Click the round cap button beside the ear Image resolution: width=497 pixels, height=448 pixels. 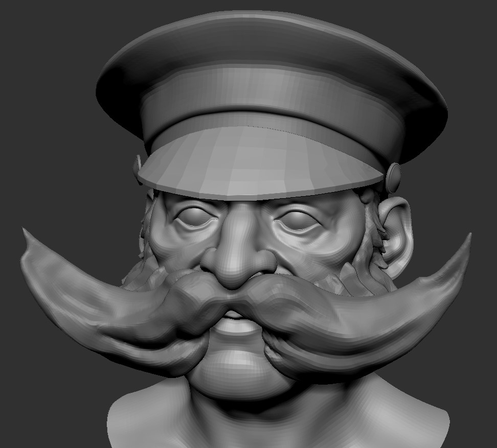point(394,175)
